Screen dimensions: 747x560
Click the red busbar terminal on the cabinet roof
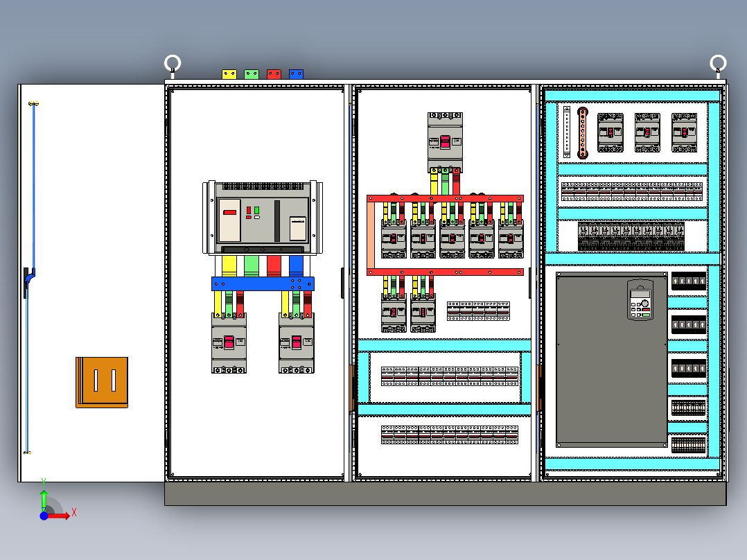pos(274,74)
